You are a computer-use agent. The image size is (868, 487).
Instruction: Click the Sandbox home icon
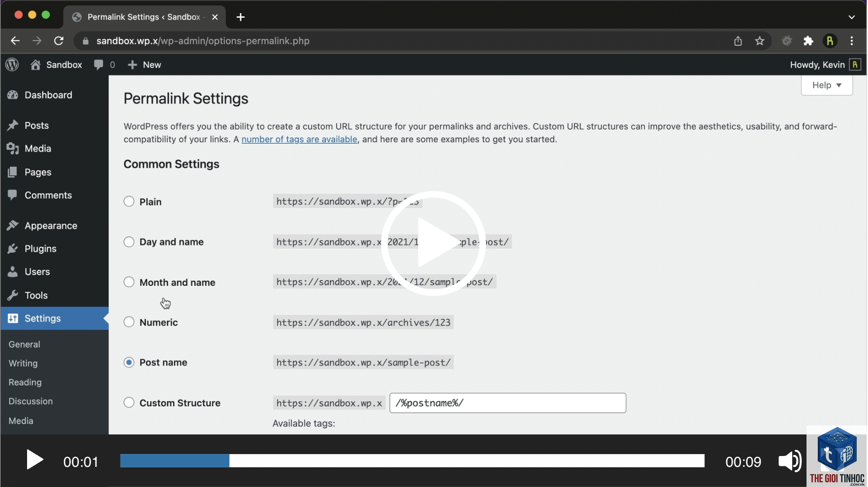pos(35,64)
